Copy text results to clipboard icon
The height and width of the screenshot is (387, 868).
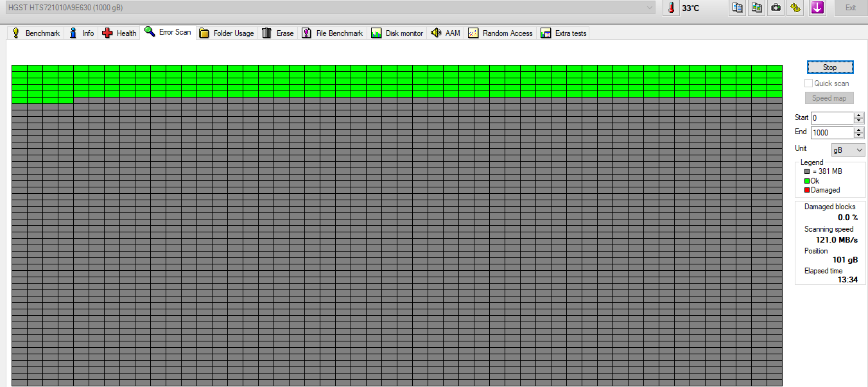[x=738, y=8]
